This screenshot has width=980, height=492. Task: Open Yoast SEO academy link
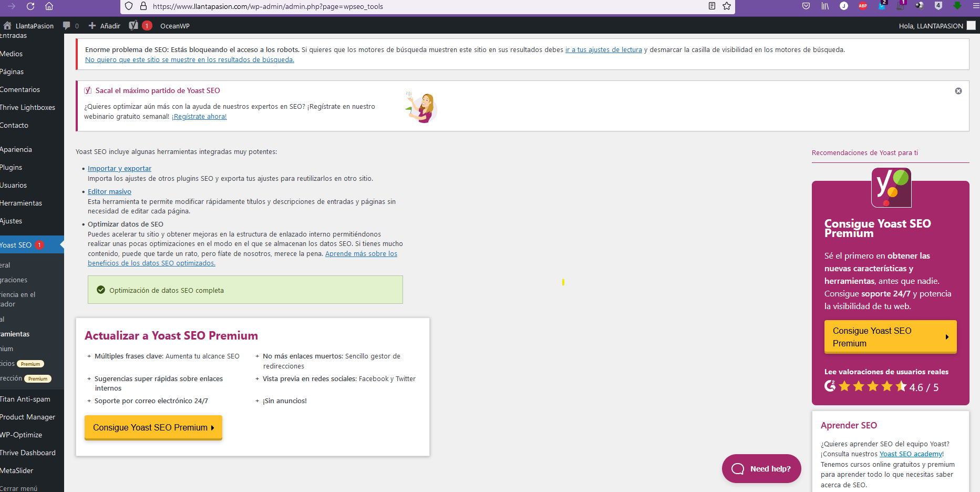pyautogui.click(x=911, y=454)
